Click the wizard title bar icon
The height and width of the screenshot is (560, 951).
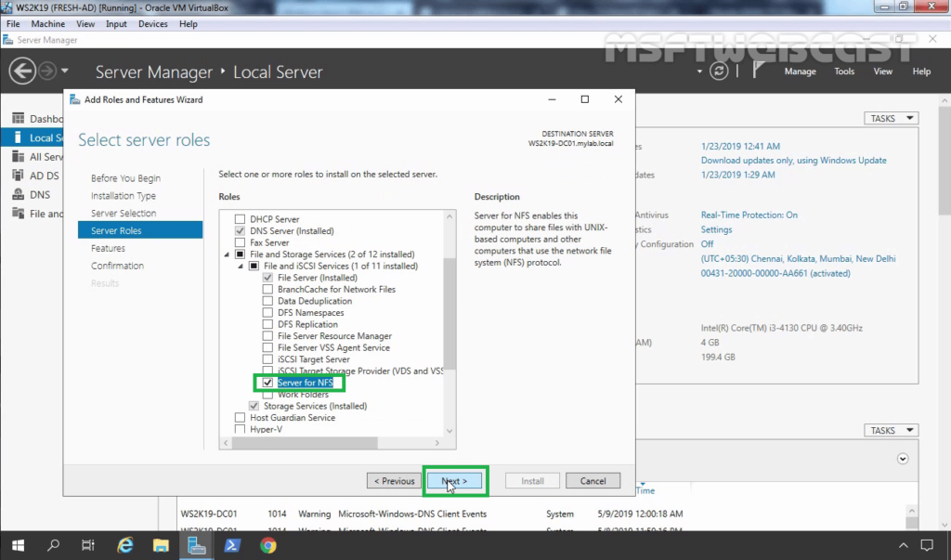74,99
